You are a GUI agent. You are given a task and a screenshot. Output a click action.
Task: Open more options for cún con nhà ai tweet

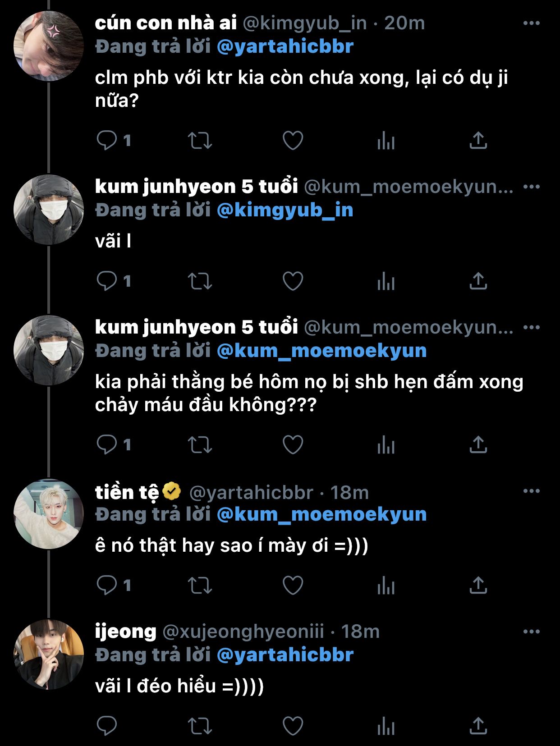[531, 23]
